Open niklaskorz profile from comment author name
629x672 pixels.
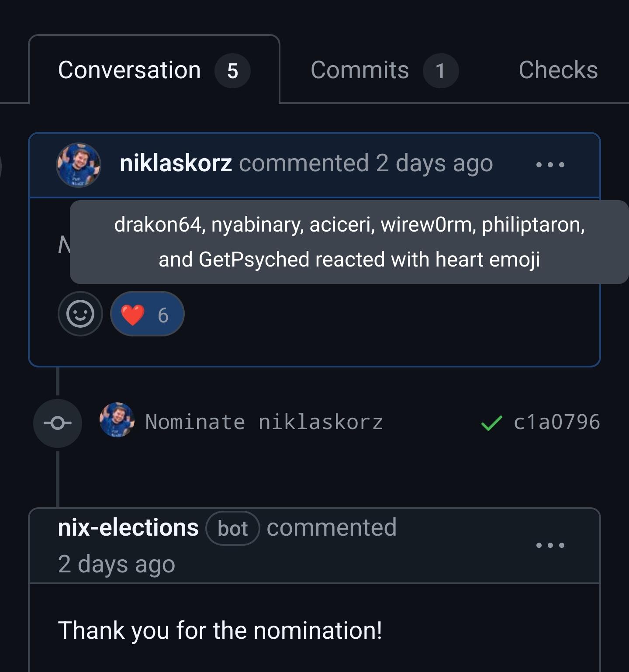coord(176,163)
